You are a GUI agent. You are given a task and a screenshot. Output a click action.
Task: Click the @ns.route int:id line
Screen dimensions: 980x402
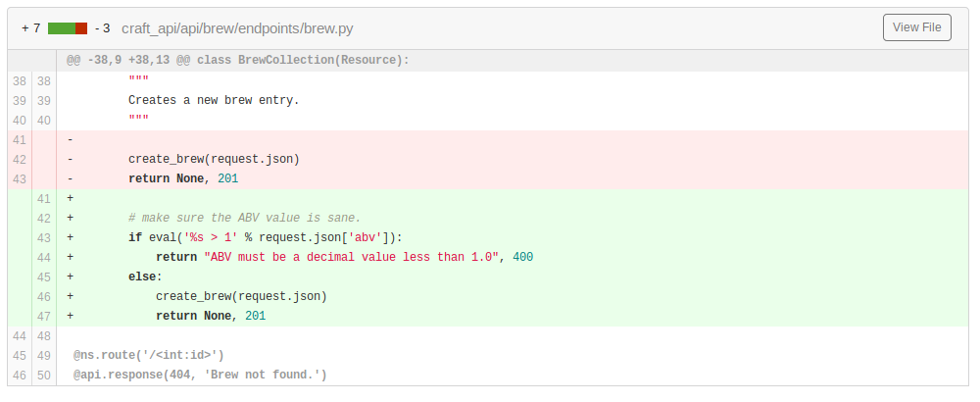coord(148,355)
